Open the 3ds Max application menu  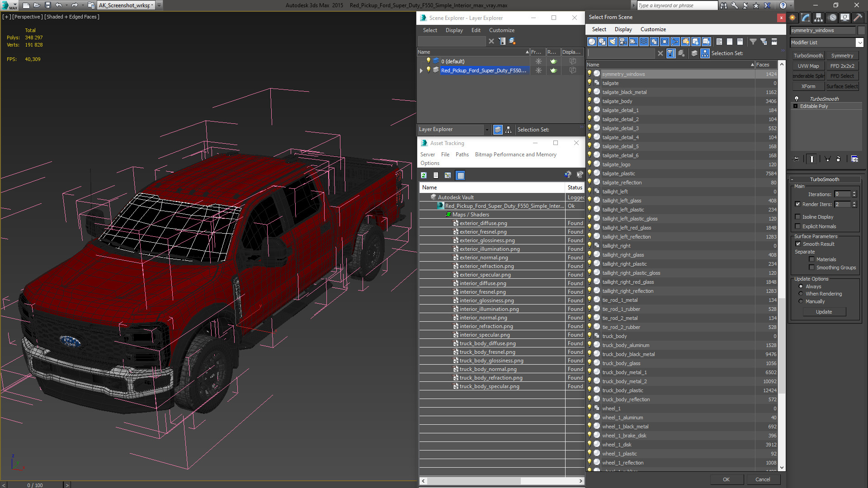coord(9,5)
